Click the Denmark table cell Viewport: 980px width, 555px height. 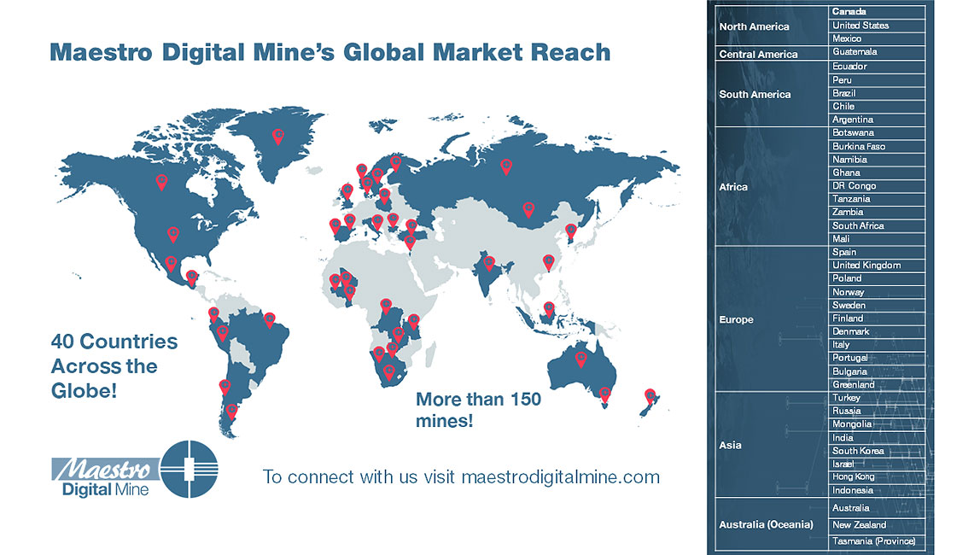click(877, 332)
